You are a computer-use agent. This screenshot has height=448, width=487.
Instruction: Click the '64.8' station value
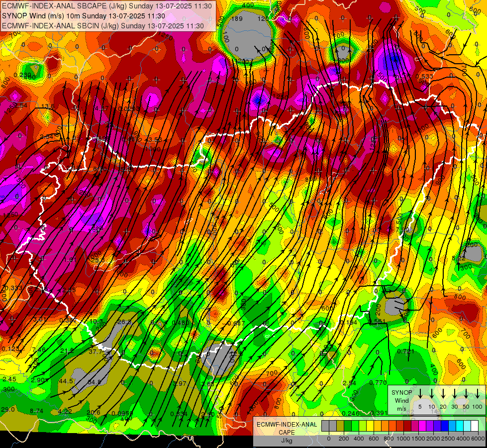click(x=94, y=382)
